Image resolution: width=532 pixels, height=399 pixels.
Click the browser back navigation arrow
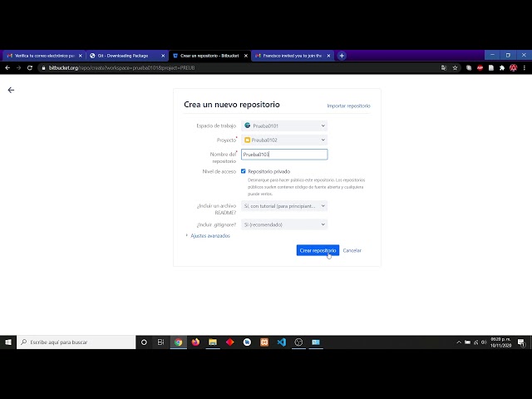(7, 68)
